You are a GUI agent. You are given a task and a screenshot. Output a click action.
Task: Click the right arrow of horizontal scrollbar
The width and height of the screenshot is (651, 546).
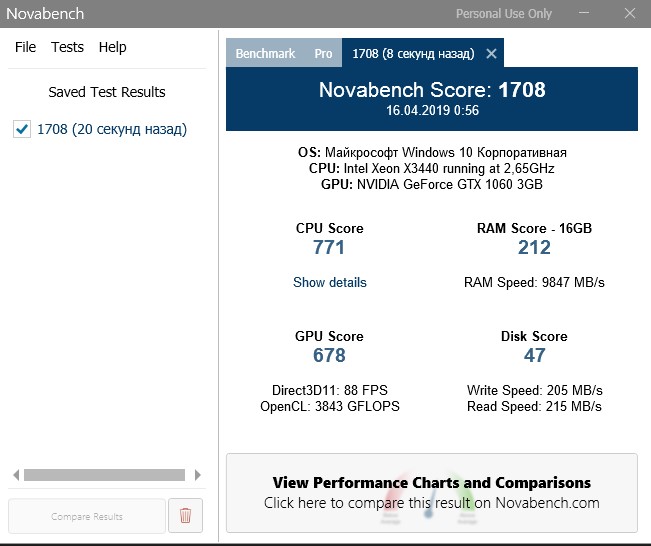point(198,475)
